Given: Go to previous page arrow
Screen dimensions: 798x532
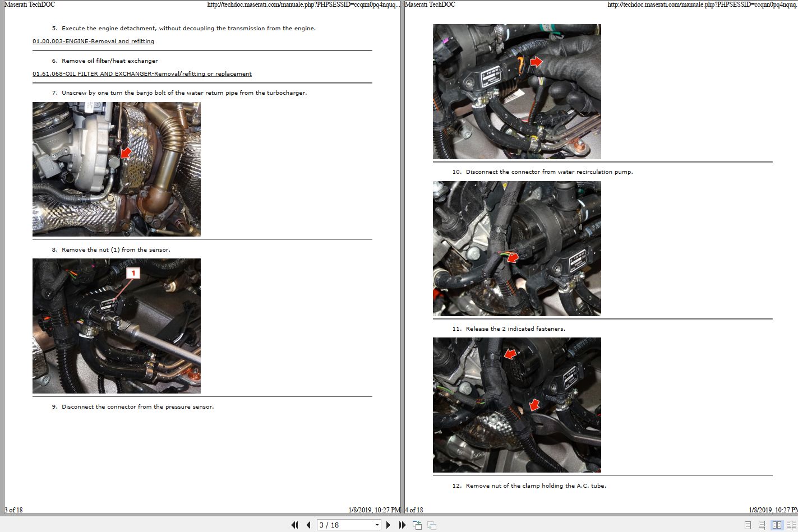Looking at the screenshot, I should coord(308,525).
